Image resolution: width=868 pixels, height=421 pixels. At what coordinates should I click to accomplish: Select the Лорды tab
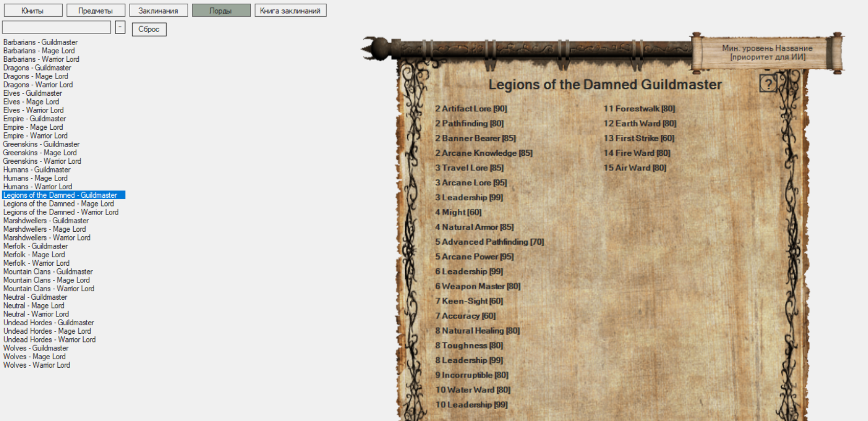[221, 10]
